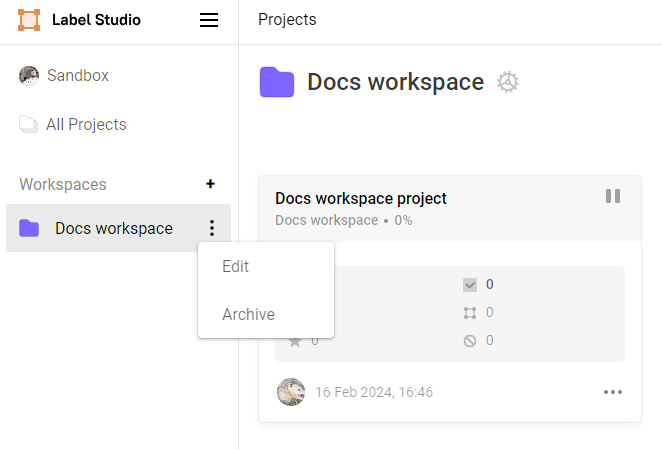Click the pause icon on project card

tap(613, 196)
